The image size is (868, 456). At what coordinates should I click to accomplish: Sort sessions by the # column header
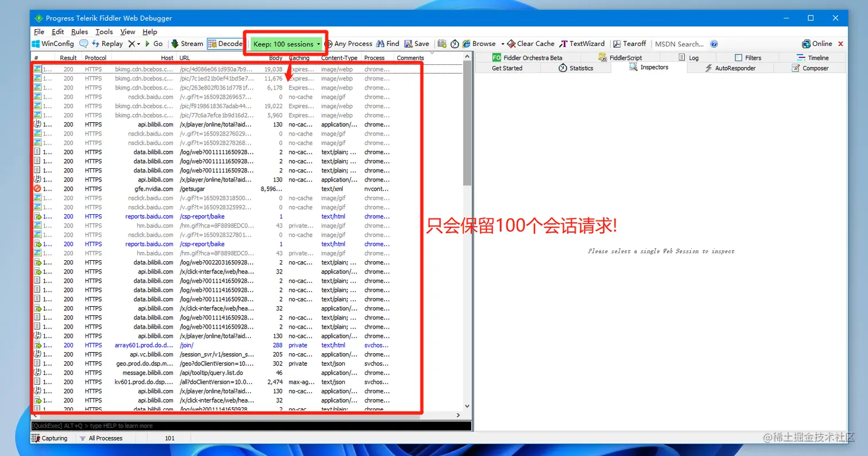point(44,57)
